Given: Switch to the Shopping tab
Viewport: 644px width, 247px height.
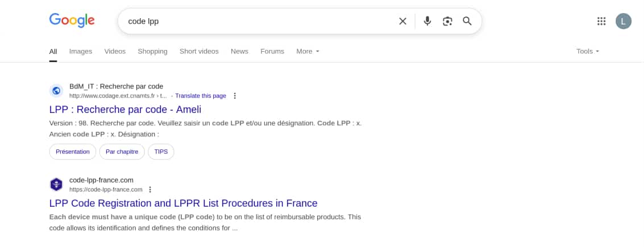Looking at the screenshot, I should point(152,51).
